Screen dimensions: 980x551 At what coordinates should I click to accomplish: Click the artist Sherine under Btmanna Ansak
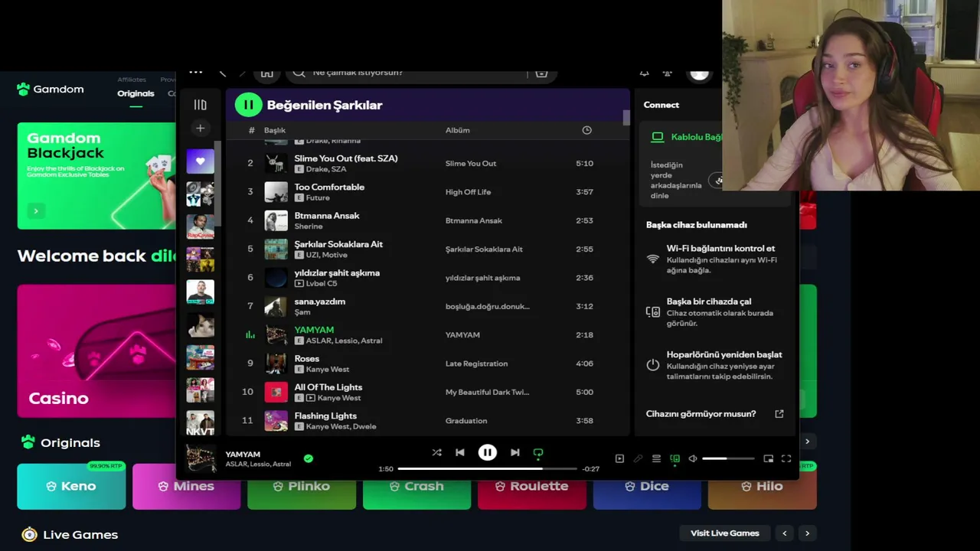click(x=309, y=227)
